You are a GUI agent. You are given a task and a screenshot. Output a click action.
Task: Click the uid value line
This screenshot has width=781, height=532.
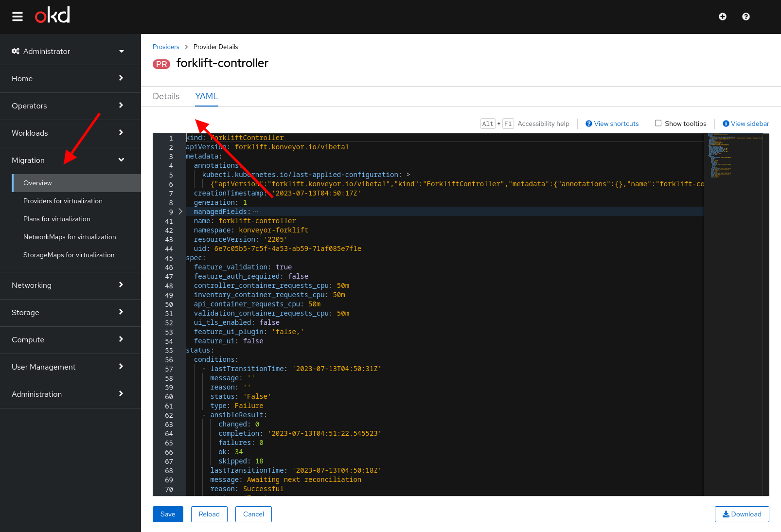(x=277, y=248)
